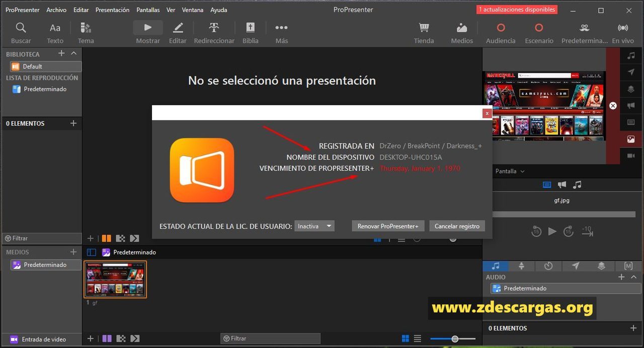Toggle the purple columns icon in media footer
Image resolution: width=644 pixels, height=348 pixels.
point(107,338)
